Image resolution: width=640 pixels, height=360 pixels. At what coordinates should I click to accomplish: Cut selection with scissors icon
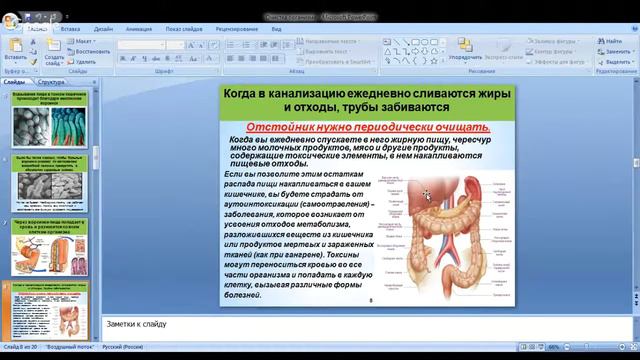coord(33,42)
